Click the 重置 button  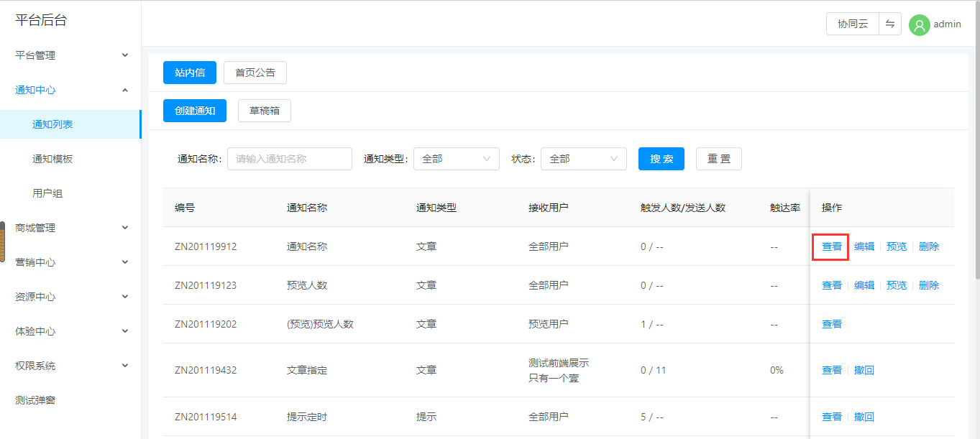point(719,159)
